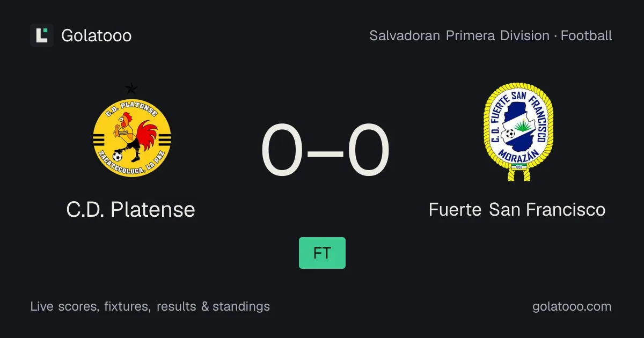Click the Golatooo square logo icon

(42, 35)
